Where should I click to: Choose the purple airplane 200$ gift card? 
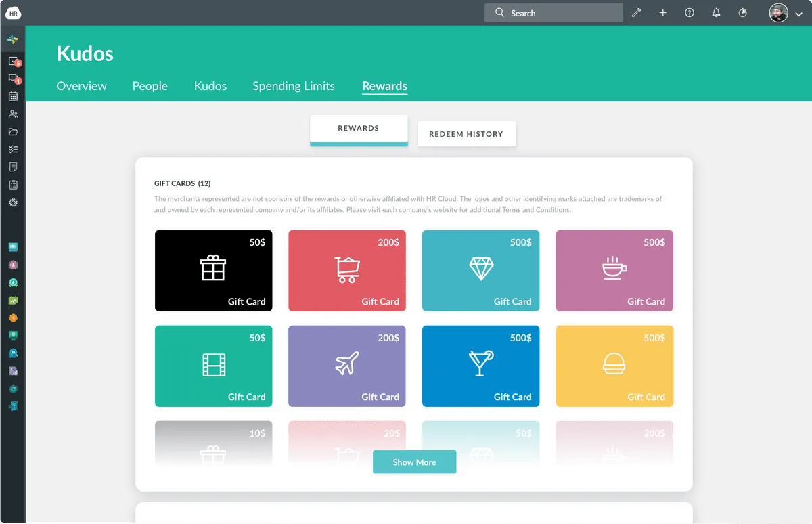pyautogui.click(x=347, y=366)
